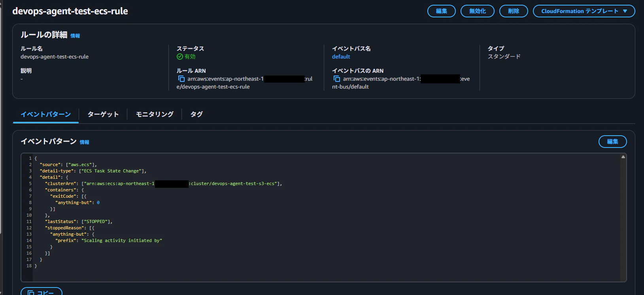The width and height of the screenshot is (644, 295).
Task: Click the "exitCode" code line
Action: [x=68, y=196]
